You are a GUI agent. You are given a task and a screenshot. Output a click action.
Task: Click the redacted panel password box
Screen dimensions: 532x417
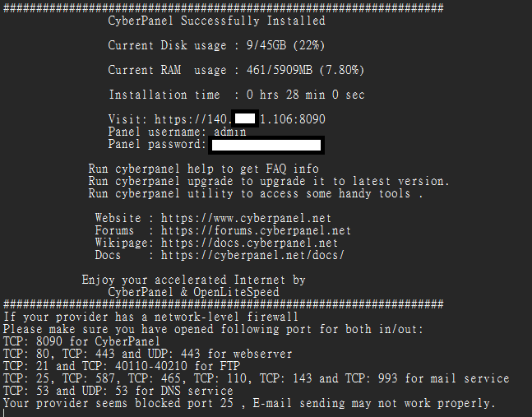[266, 146]
